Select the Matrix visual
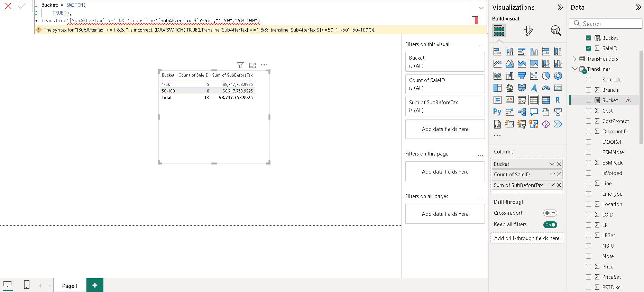 [x=546, y=100]
